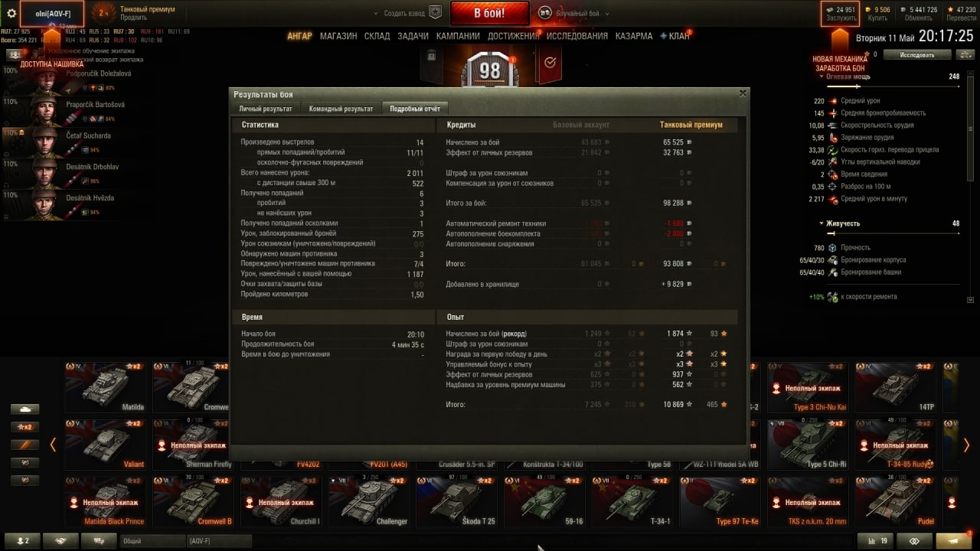Open the chat channels icon button
Viewport: 980px width, 551px height.
pos(99,540)
